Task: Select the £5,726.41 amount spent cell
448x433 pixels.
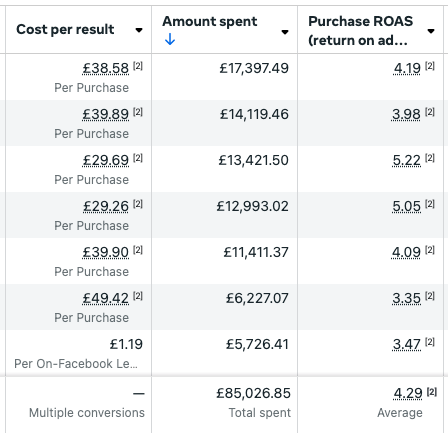Action: point(225,353)
